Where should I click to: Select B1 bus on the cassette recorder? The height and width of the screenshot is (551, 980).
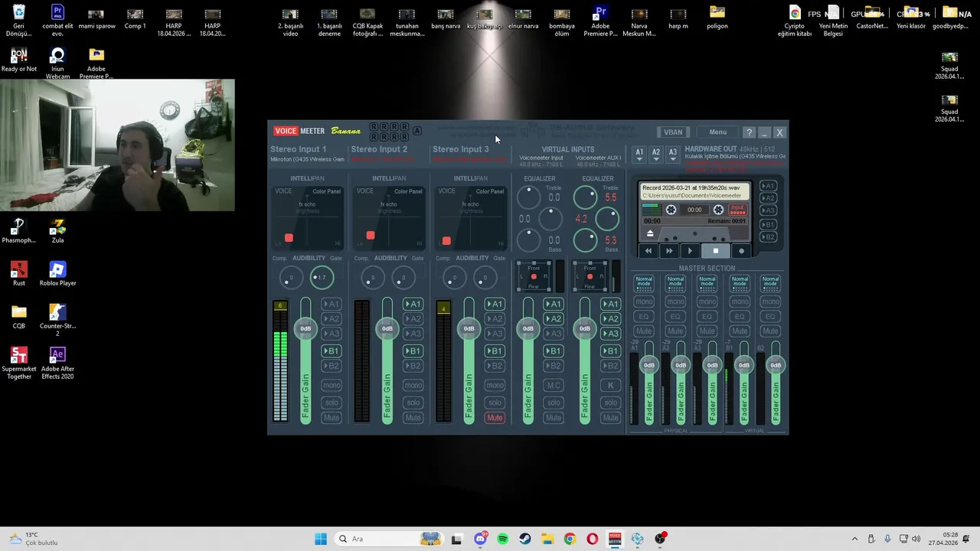pyautogui.click(x=768, y=225)
